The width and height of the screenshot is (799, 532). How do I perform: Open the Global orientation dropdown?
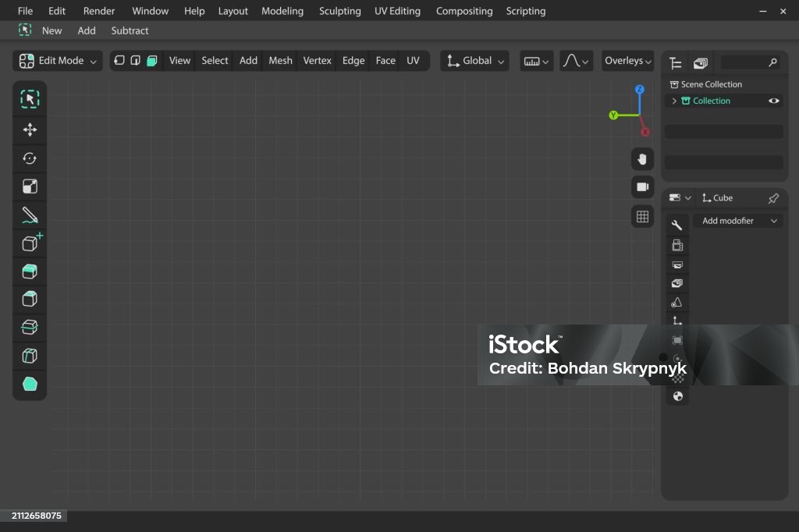pyautogui.click(x=474, y=61)
